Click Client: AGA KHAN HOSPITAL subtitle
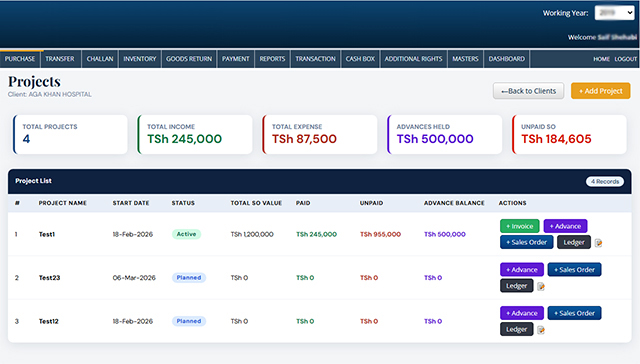Image resolution: width=640 pixels, height=364 pixels. pyautogui.click(x=49, y=94)
